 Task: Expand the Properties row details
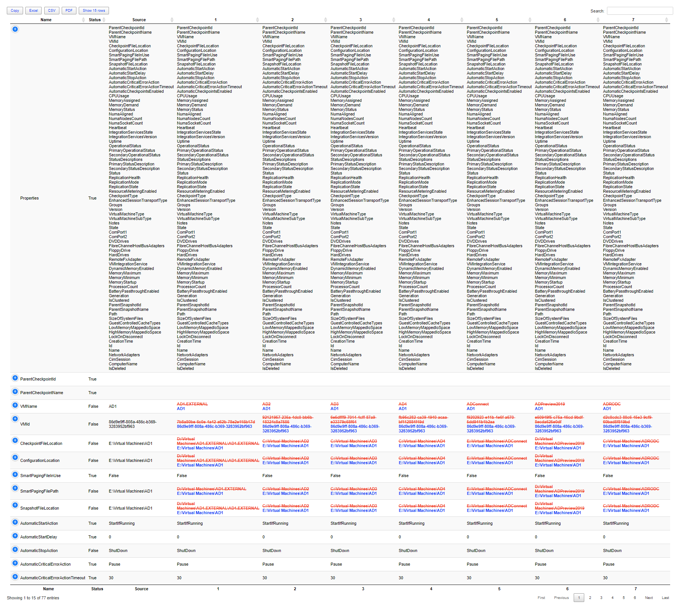15,29
